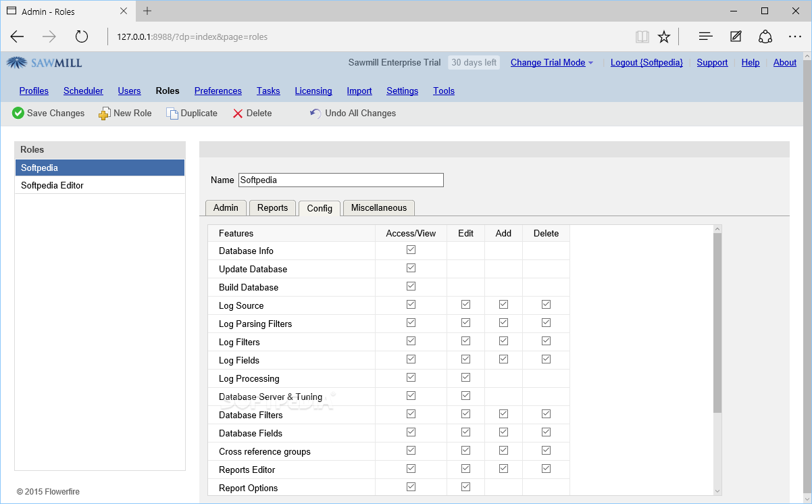
Task: Open reading view book icon
Action: (x=642, y=36)
